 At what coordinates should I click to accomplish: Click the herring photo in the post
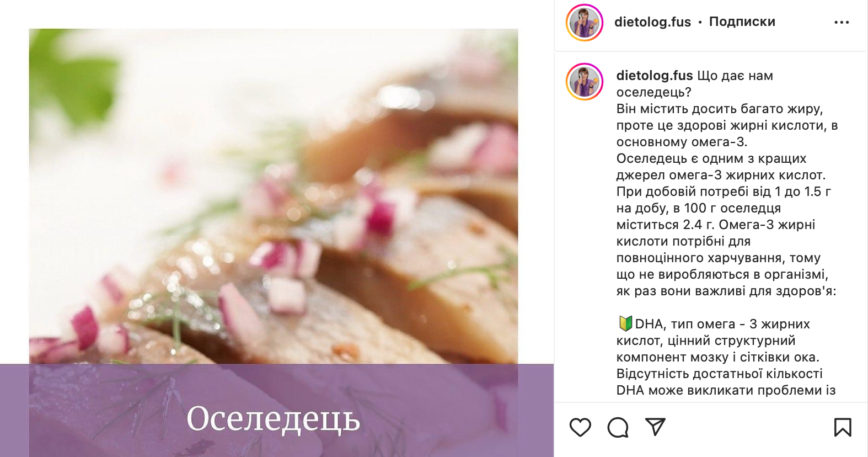[x=274, y=196]
